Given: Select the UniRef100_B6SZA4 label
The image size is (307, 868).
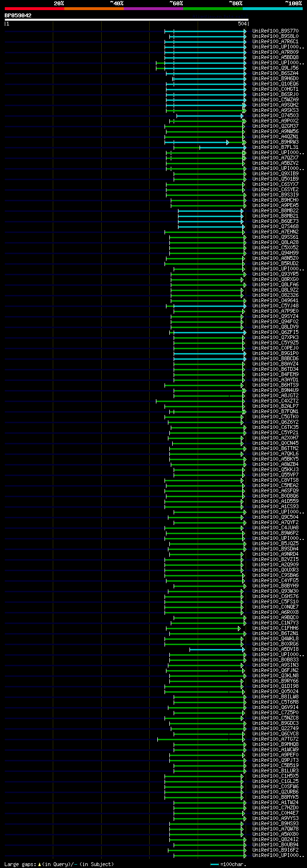Looking at the screenshot, I should (x=276, y=73).
